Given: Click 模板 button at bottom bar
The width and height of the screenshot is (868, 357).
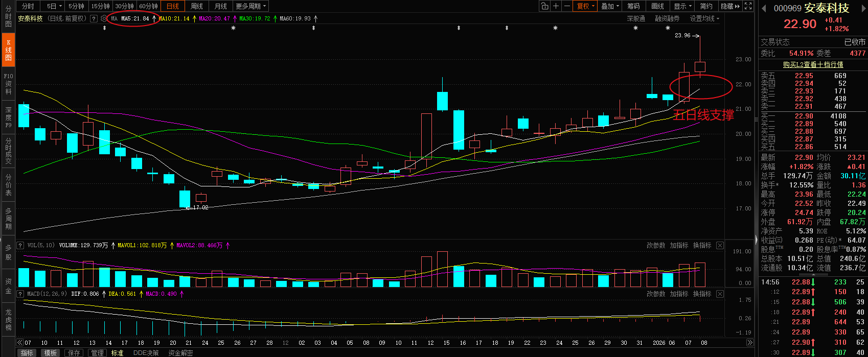Looking at the screenshot, I should (x=50, y=353).
